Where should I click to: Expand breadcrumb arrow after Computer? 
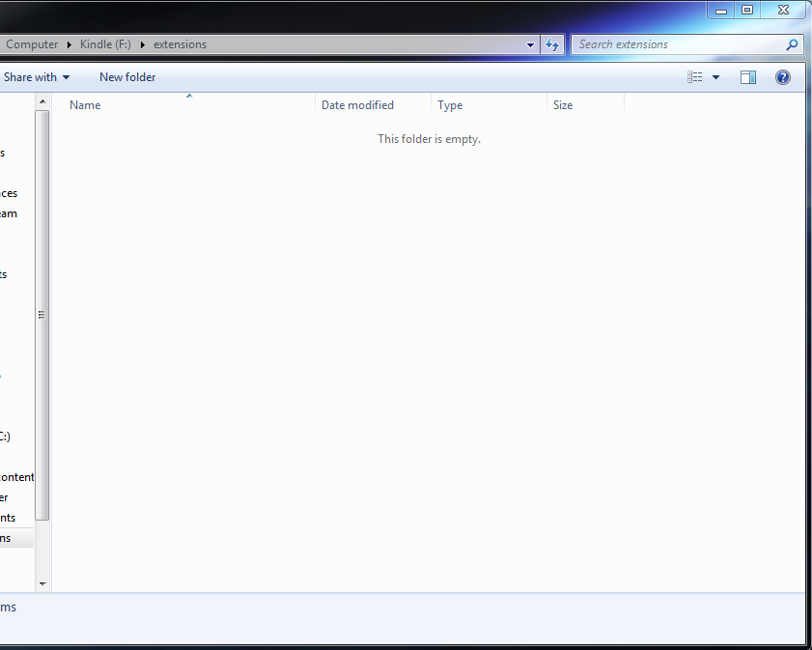[x=70, y=44]
